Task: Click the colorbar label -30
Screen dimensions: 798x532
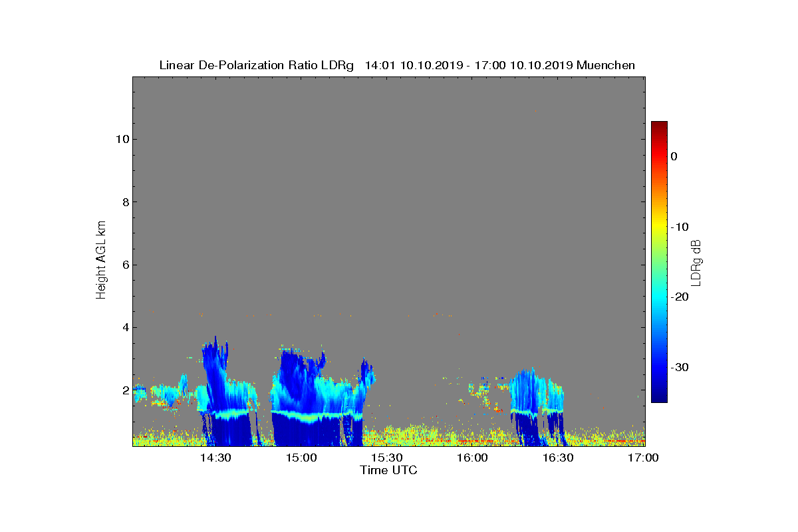Action: [679, 368]
